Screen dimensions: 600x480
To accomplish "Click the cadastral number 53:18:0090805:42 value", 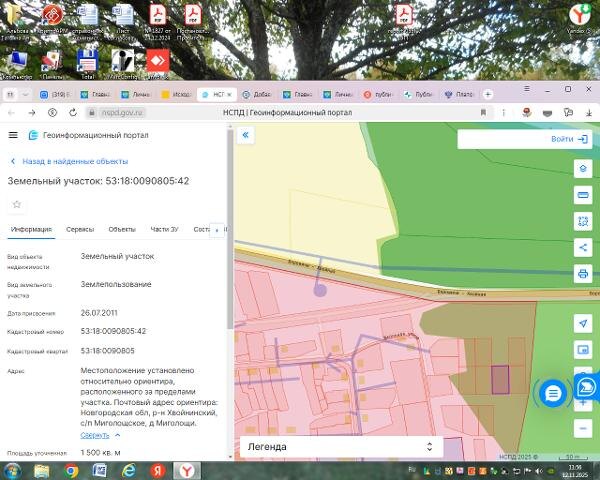I will coord(113,331).
